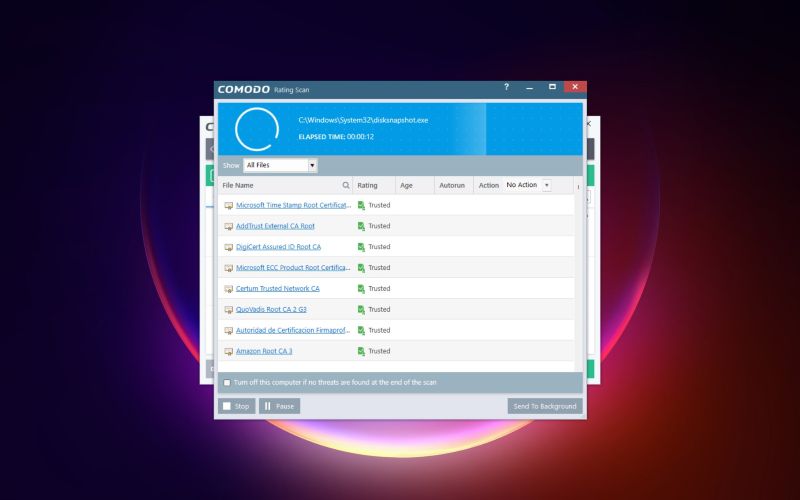Pause the rating scan
Image resolution: width=800 pixels, height=500 pixels.
pyautogui.click(x=280, y=406)
